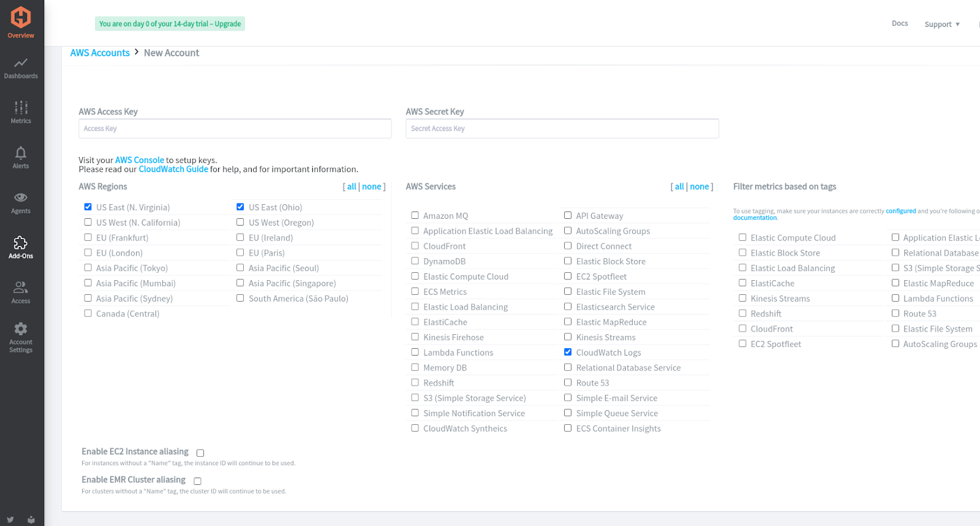
Task: Focus the AWS Access Key field
Action: click(x=235, y=129)
